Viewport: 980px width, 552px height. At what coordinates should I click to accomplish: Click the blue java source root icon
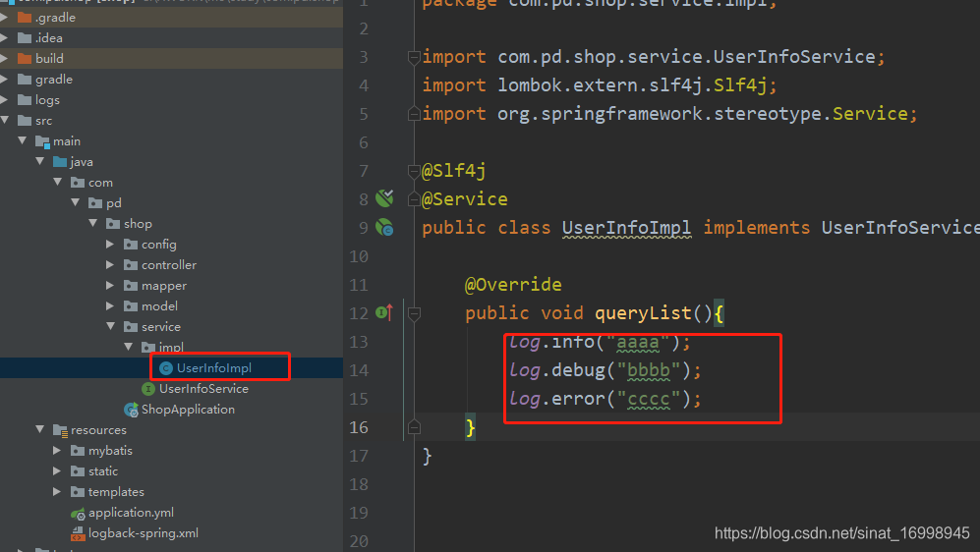tap(60, 162)
